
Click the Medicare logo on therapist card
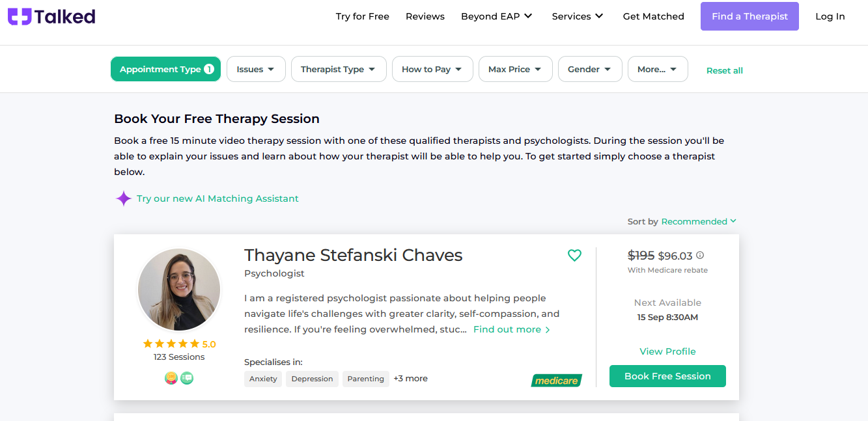tap(556, 381)
